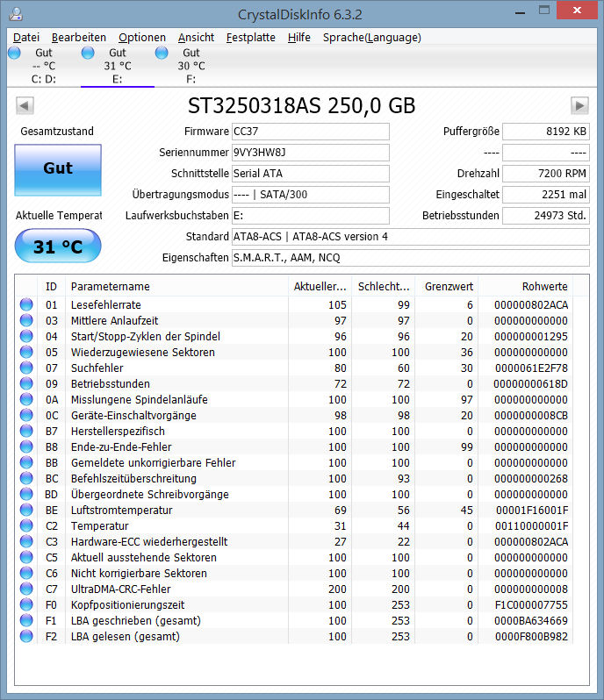Click the Rohwerte column header
Screen dimensions: 604x700
pyautogui.click(x=526, y=286)
